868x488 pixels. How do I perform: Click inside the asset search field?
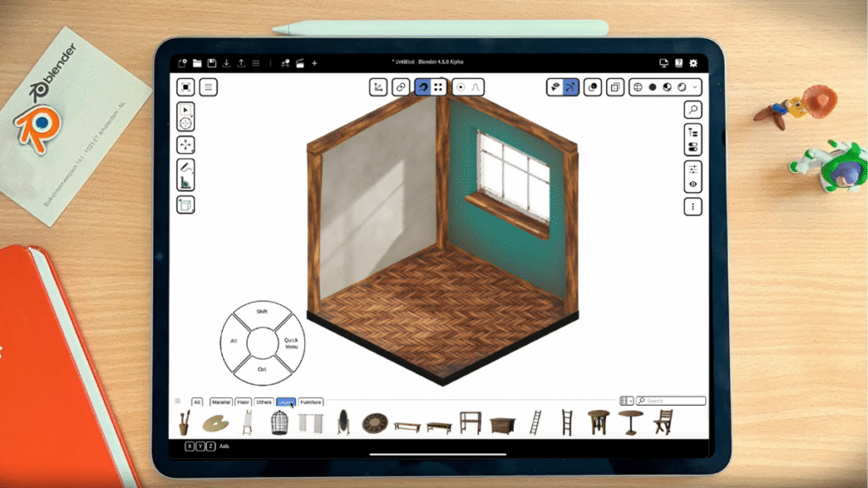tap(670, 401)
